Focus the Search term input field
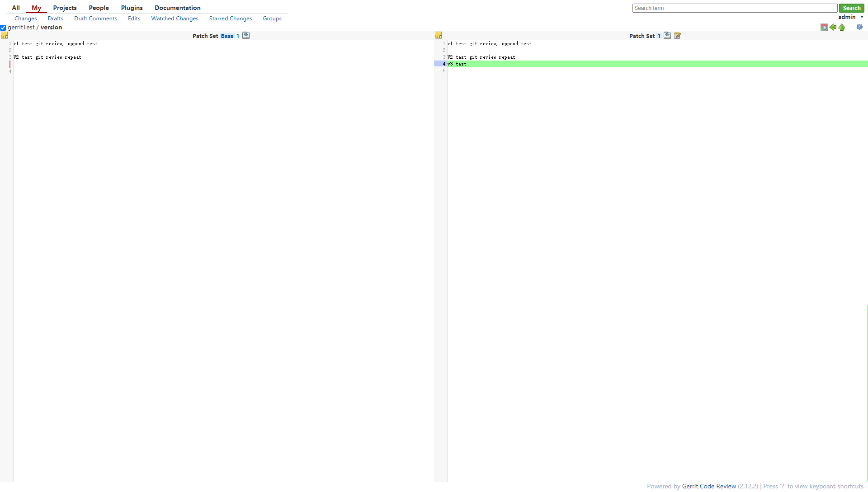The image size is (868, 492). pyautogui.click(x=734, y=8)
